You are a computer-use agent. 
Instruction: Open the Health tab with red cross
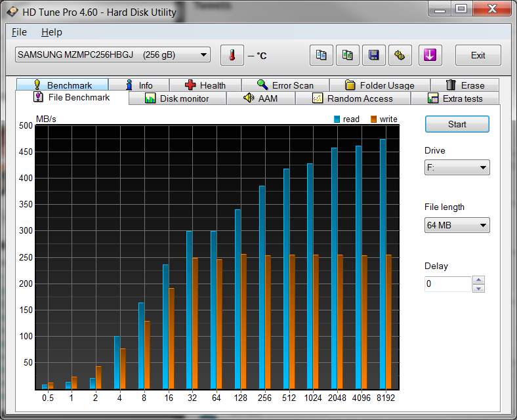[x=205, y=85]
